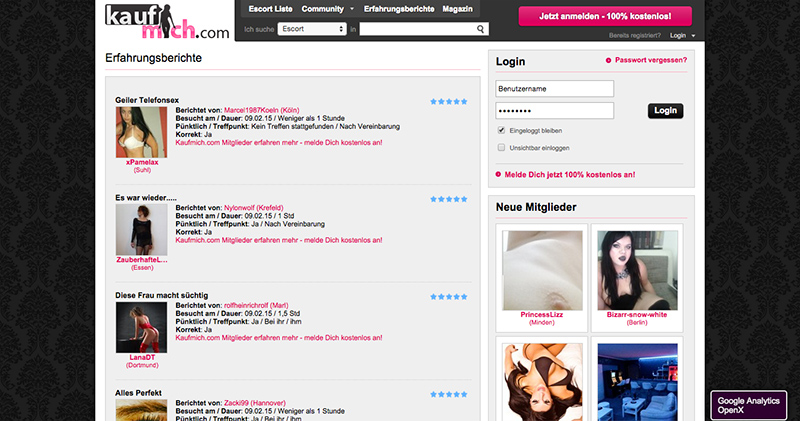Click bullet icon beside Melde Dich jetzt link
Viewport: 800px width, 421px height.
498,175
